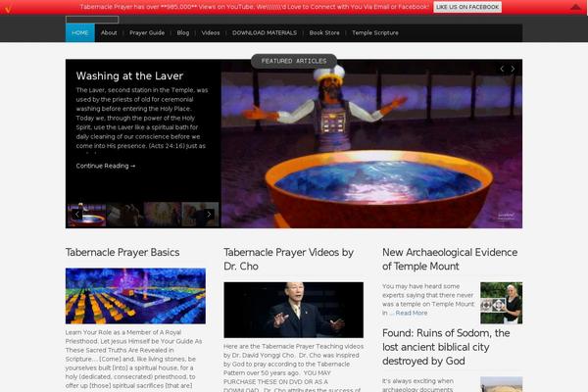Click the FEATURED ARTICLES label

point(294,61)
